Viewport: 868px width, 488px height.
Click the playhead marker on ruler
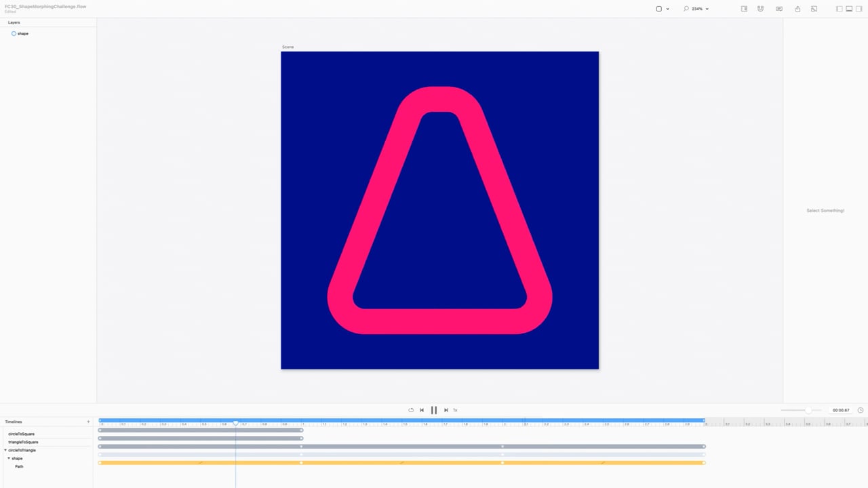235,424
